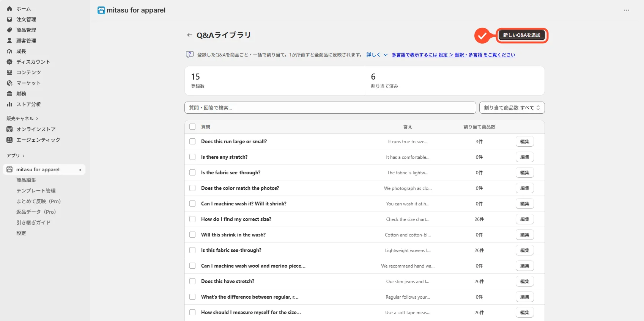Click the ディスカウント badge icon
Viewport: 644px width, 321px height.
9,62
